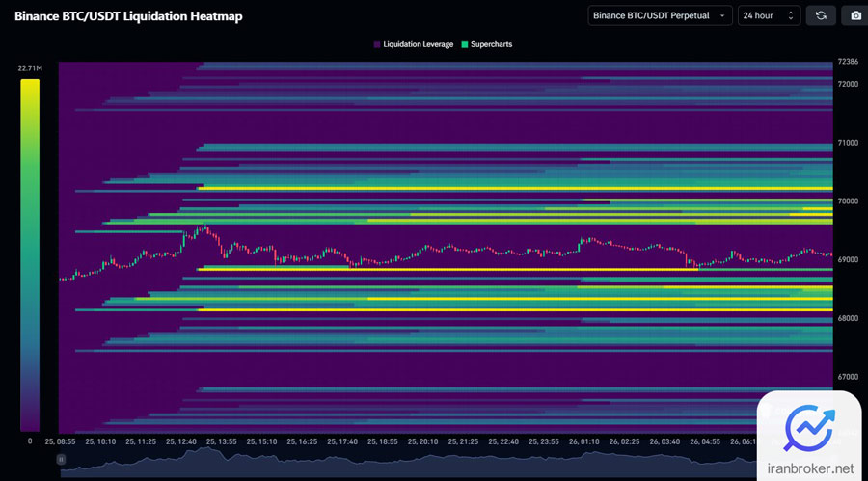Click the 25, 18:55 time axis label
The width and height of the screenshot is (868, 481).
383,441
